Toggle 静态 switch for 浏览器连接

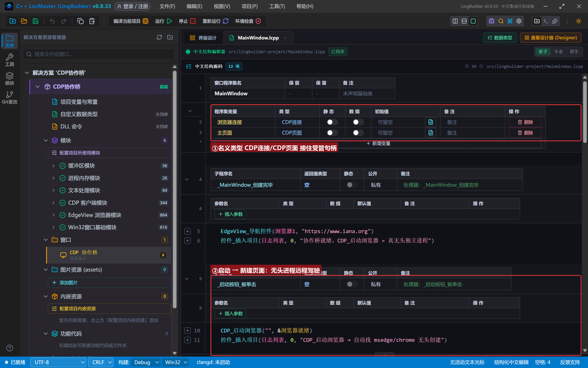pyautogui.click(x=332, y=122)
